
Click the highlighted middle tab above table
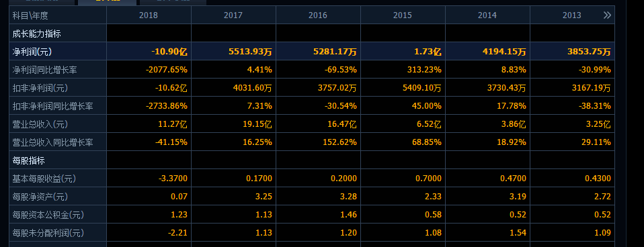pyautogui.click(x=107, y=2)
